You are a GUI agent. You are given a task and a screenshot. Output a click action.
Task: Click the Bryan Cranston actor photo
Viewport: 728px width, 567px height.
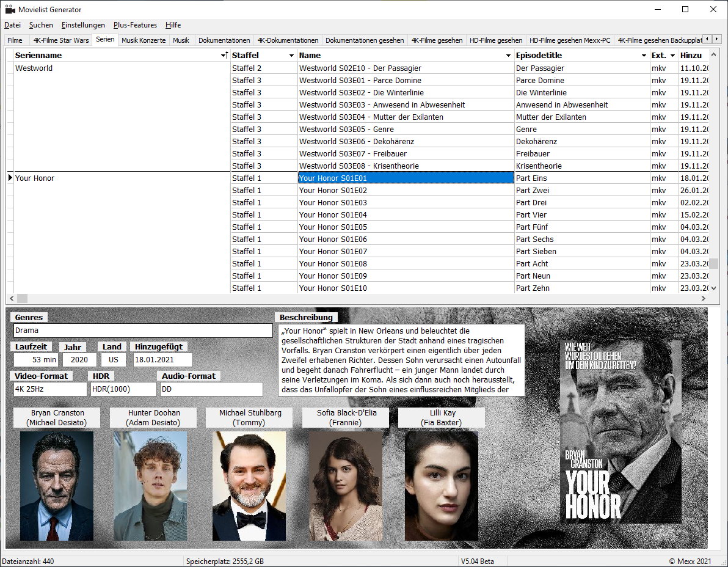(57, 486)
